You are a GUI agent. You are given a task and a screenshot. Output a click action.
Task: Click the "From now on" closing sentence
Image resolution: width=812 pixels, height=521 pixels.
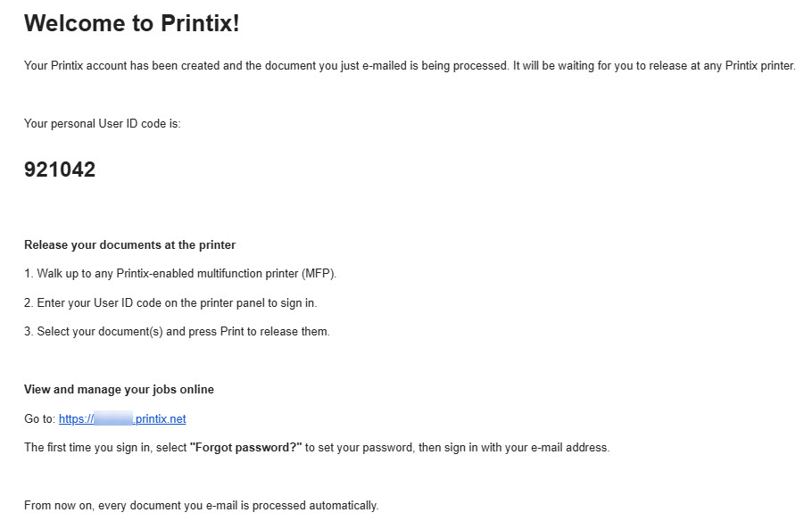(x=201, y=506)
